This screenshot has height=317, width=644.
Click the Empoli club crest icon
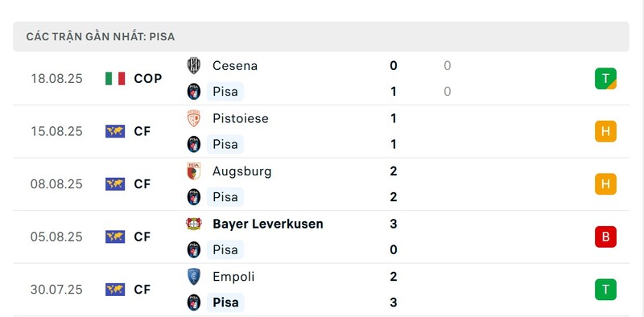[x=193, y=277]
